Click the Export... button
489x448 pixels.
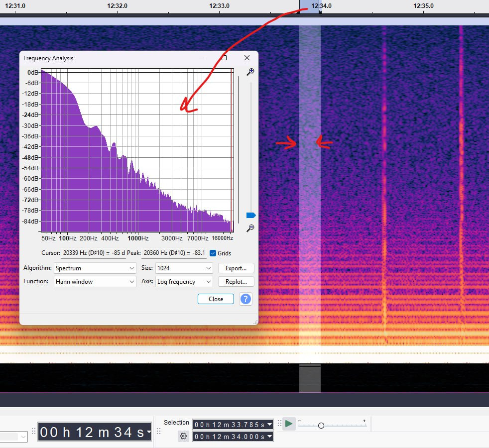tap(236, 268)
